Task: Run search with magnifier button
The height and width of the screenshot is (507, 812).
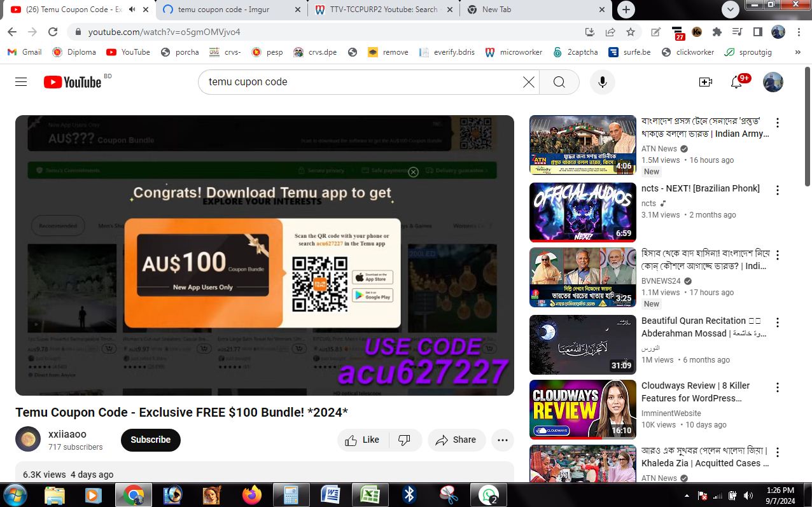Action: [x=559, y=81]
